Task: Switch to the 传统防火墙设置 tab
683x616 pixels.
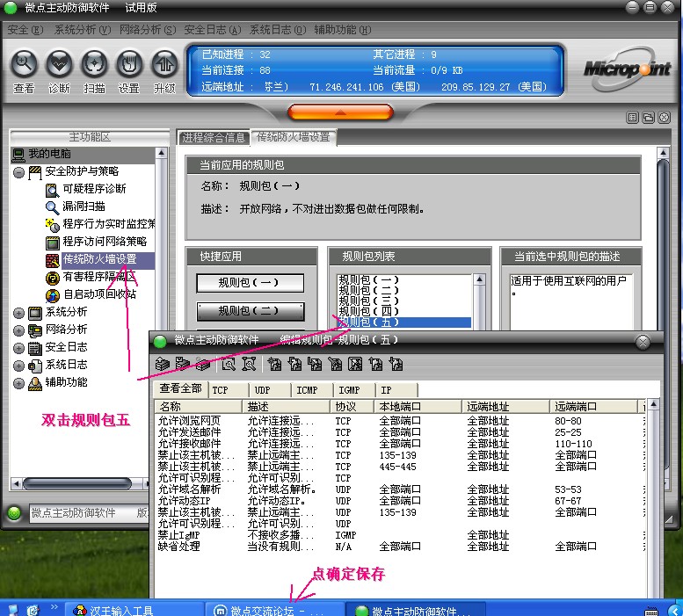Action: [293, 137]
